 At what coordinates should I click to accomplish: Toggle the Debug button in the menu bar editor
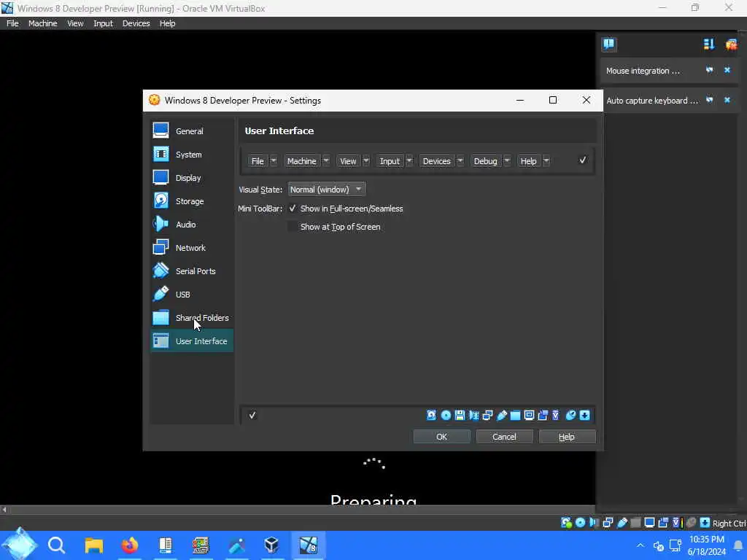[485, 161]
